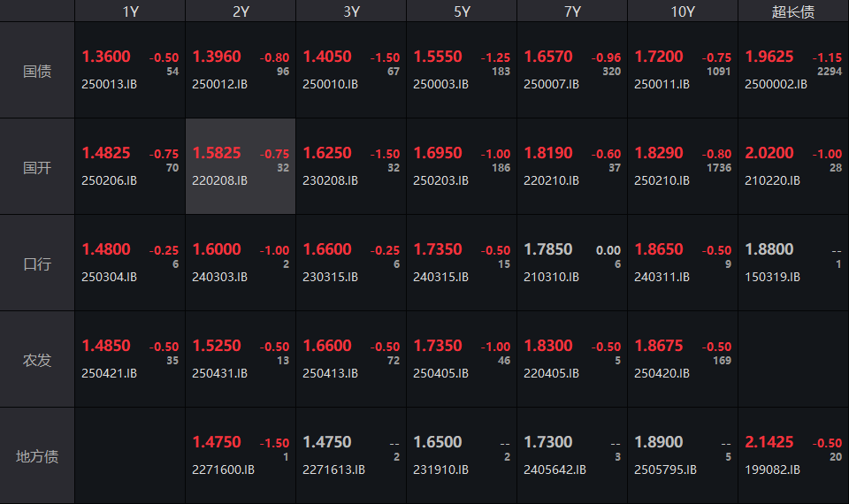849x504 pixels.
Task: Open the 超长债 column header
Action: (x=793, y=11)
